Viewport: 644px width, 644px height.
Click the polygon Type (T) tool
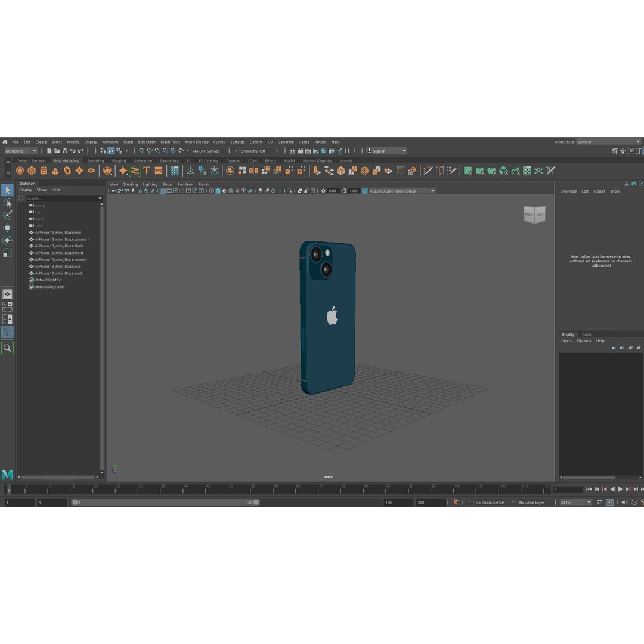tap(147, 171)
